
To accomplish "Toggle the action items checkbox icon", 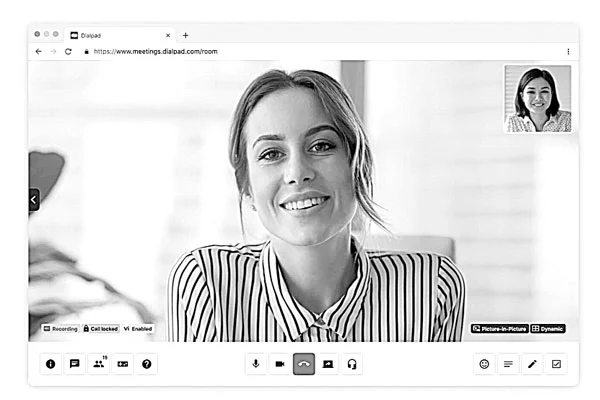I will point(557,364).
